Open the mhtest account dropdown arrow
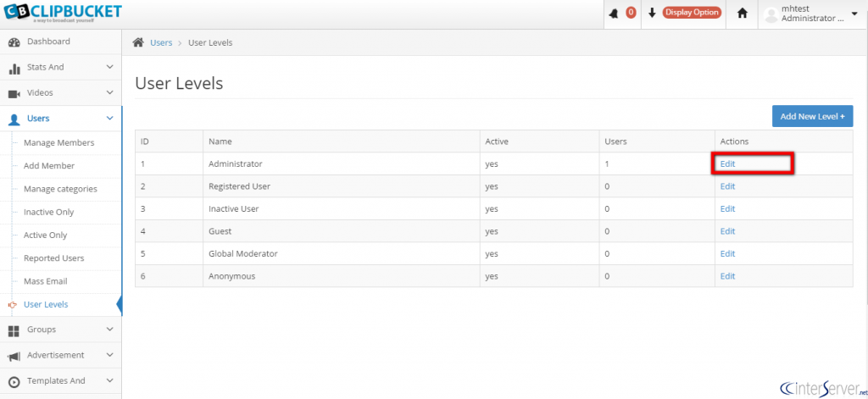868x399 pixels. pos(853,14)
